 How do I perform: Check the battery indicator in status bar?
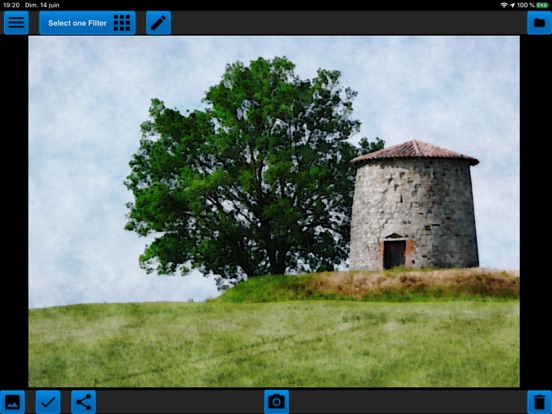click(542, 5)
